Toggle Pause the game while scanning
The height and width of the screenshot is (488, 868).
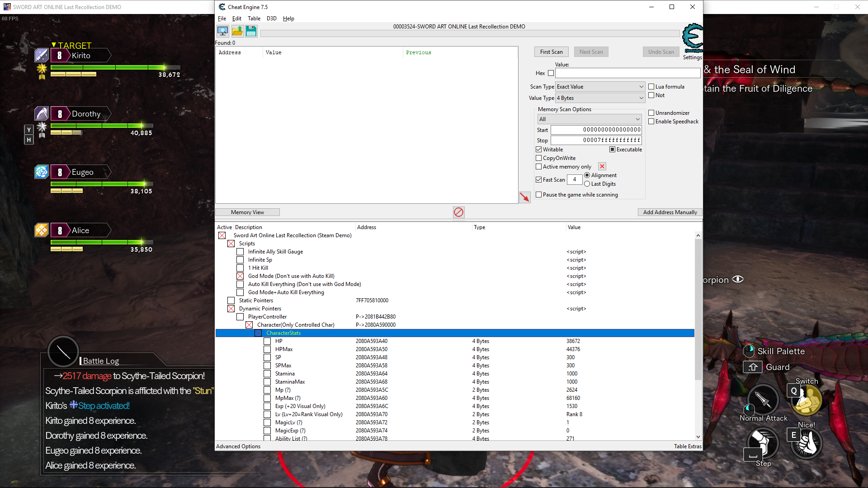pyautogui.click(x=539, y=195)
